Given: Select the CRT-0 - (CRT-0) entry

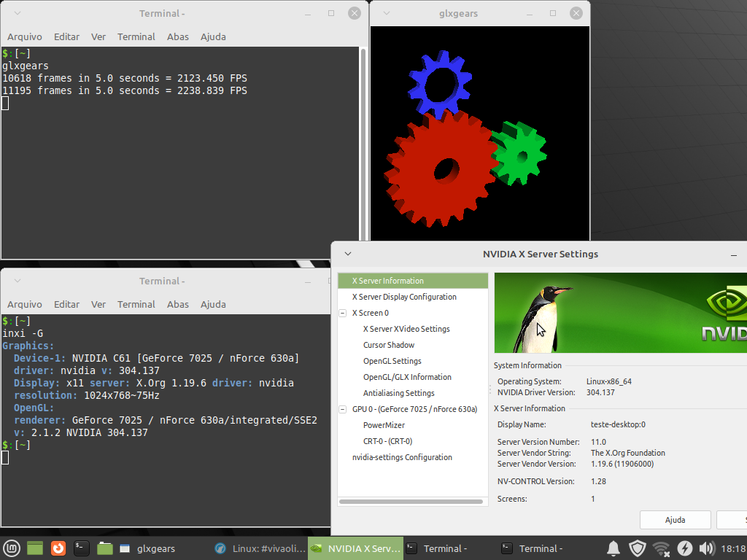Looking at the screenshot, I should click(x=388, y=441).
